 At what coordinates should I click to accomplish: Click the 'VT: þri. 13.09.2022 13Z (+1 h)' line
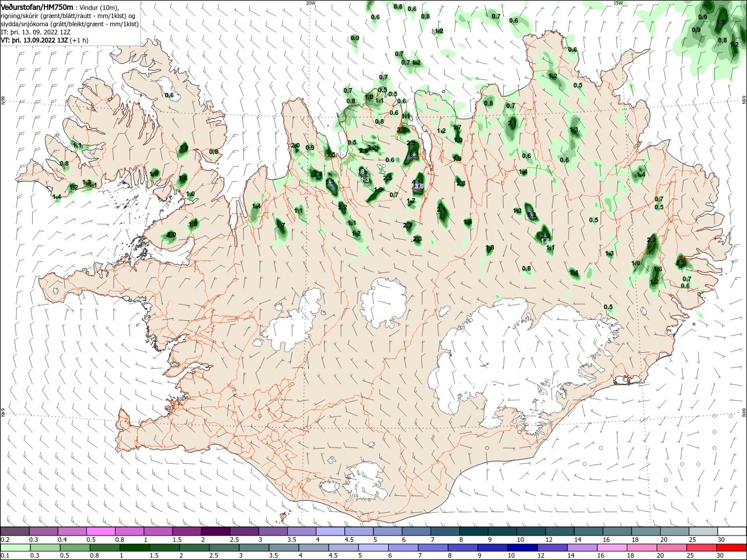coord(44,40)
